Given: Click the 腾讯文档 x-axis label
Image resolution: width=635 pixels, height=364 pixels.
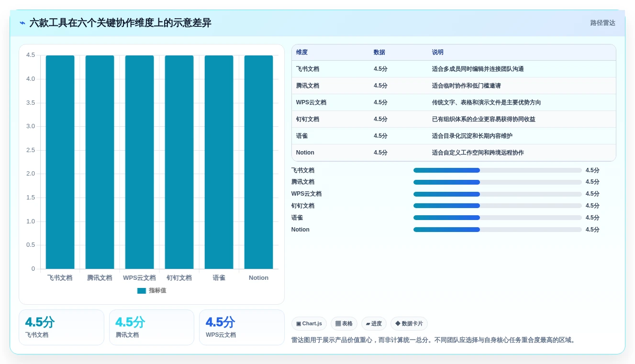Looking at the screenshot, I should [100, 278].
